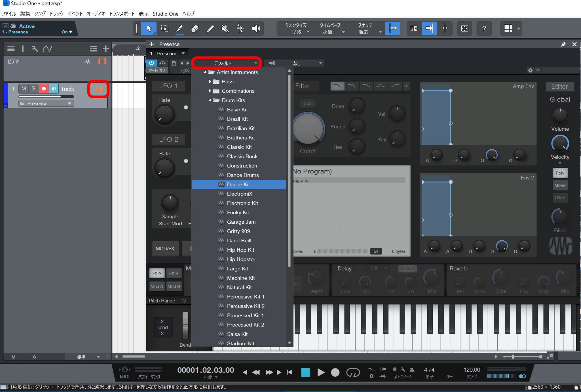
Task: Click the record button in transport
Action: tap(335, 372)
